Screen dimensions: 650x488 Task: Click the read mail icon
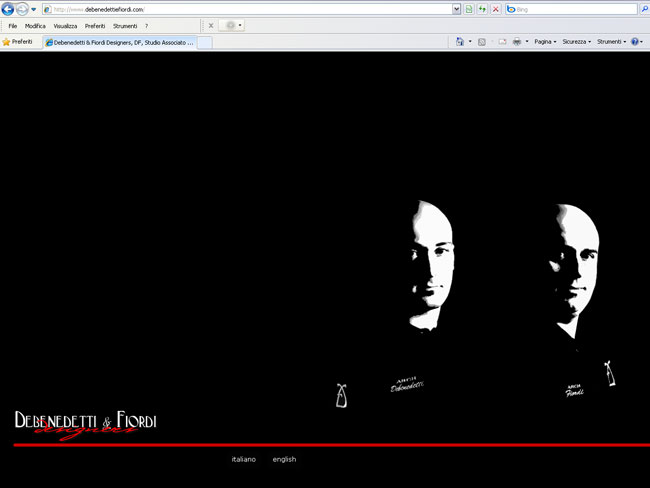point(502,42)
